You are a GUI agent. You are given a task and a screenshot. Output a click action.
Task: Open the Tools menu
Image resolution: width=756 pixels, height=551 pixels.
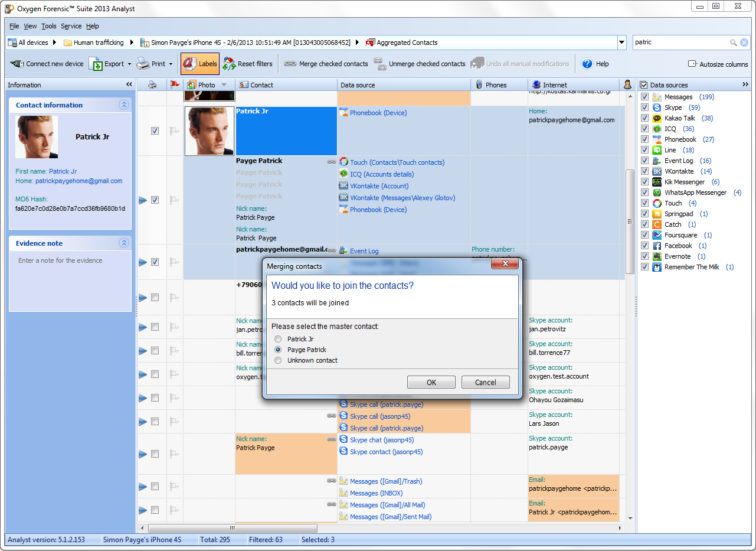[48, 26]
